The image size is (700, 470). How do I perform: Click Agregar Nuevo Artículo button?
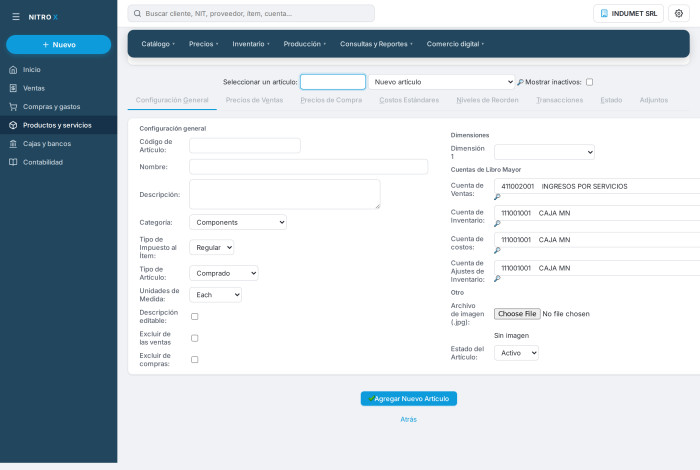[x=408, y=399]
